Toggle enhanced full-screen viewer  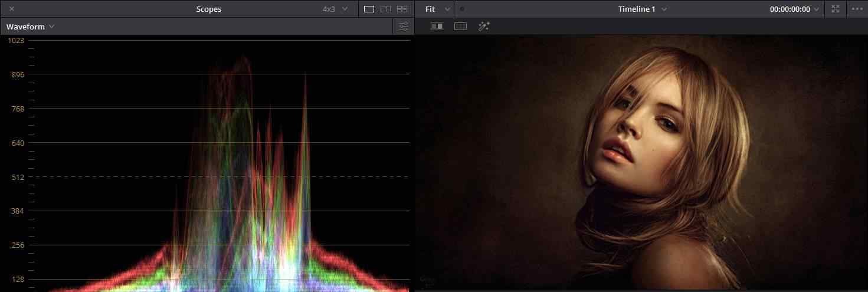[835, 9]
